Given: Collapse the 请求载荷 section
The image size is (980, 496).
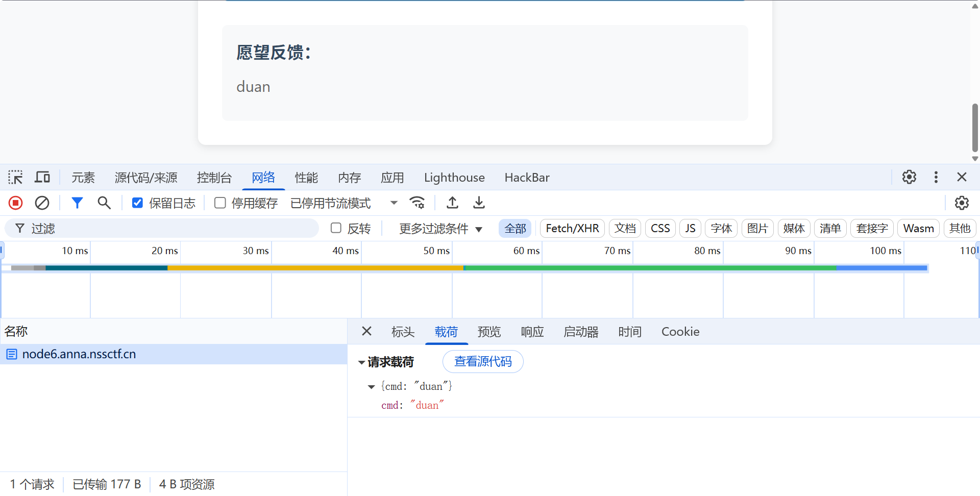Looking at the screenshot, I should (x=361, y=362).
